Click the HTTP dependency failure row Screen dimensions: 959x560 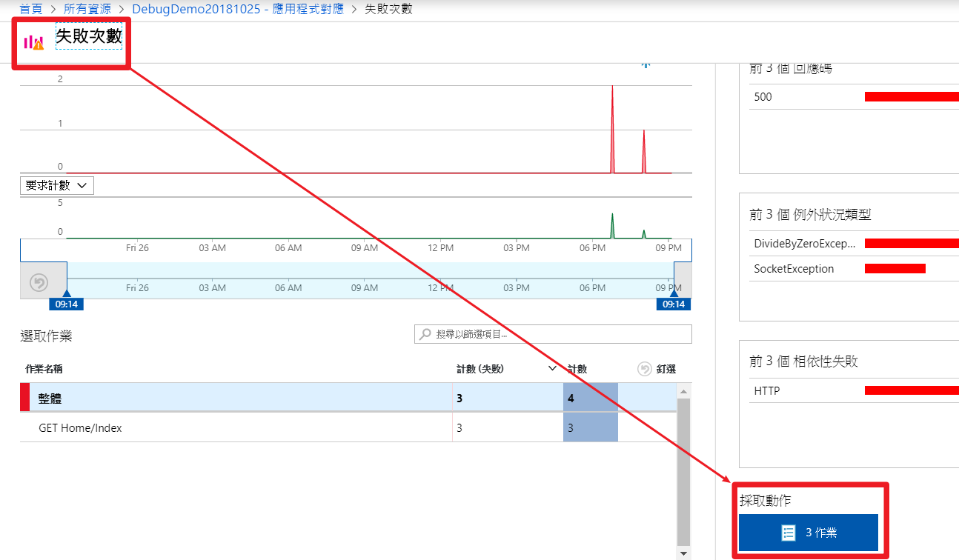pos(854,390)
